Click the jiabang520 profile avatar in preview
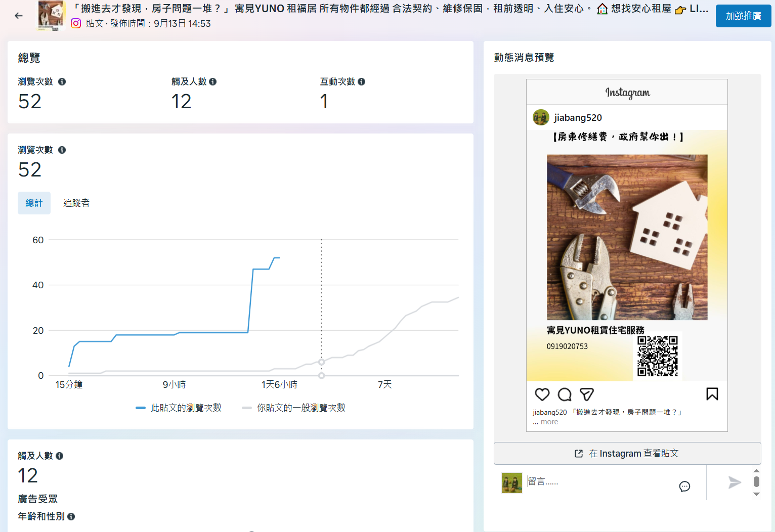Image resolution: width=775 pixels, height=532 pixels. pyautogui.click(x=541, y=117)
